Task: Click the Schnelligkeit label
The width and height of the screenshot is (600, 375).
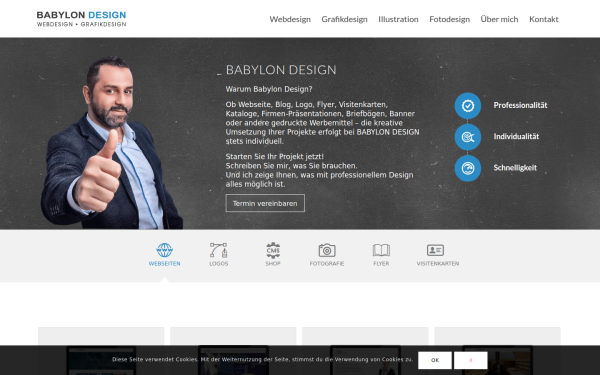Action: coord(515,168)
